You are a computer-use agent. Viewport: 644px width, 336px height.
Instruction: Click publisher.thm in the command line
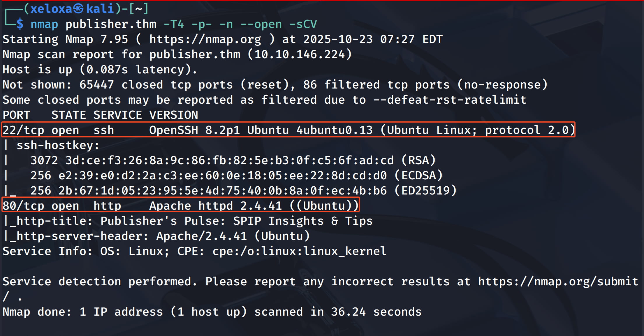[x=111, y=24]
